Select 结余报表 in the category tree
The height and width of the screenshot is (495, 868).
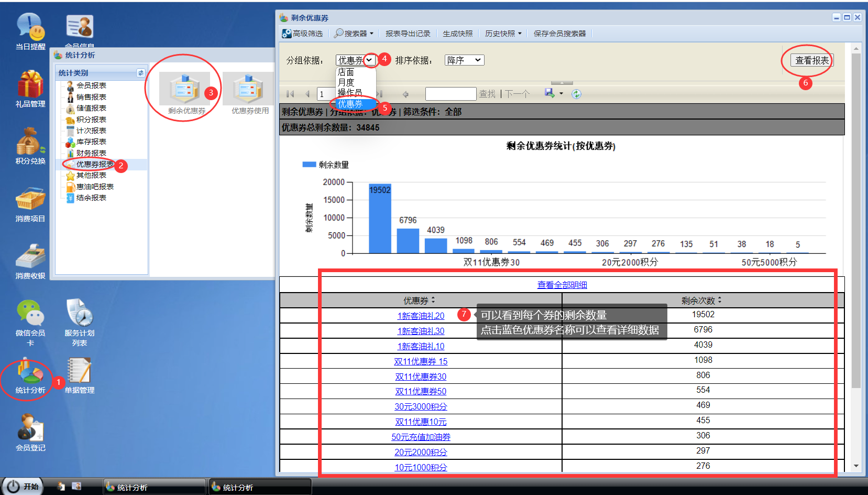pyautogui.click(x=91, y=198)
